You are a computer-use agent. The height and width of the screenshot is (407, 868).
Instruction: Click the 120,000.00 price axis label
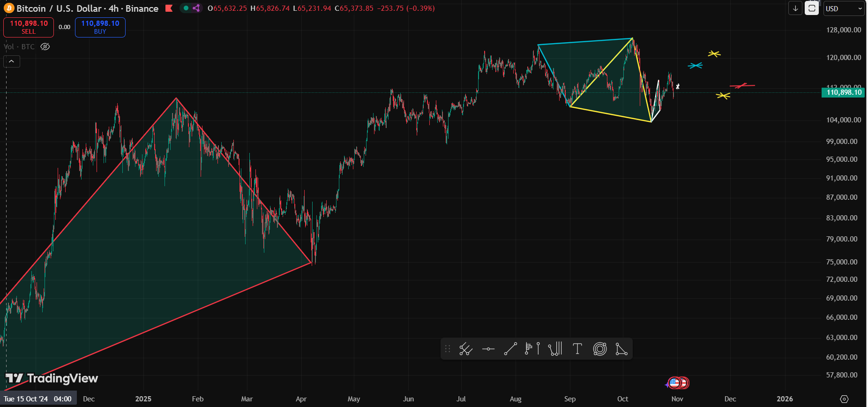844,58
